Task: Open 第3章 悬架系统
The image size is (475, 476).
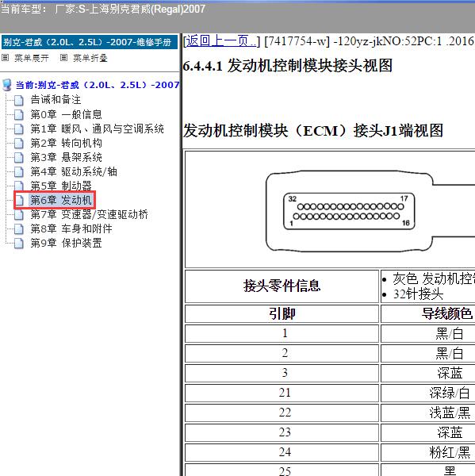Action: 66,157
